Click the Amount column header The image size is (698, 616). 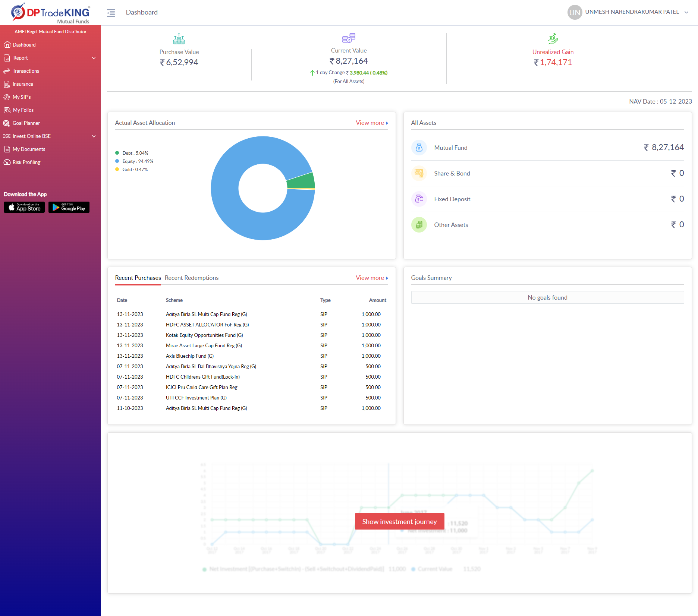click(377, 300)
